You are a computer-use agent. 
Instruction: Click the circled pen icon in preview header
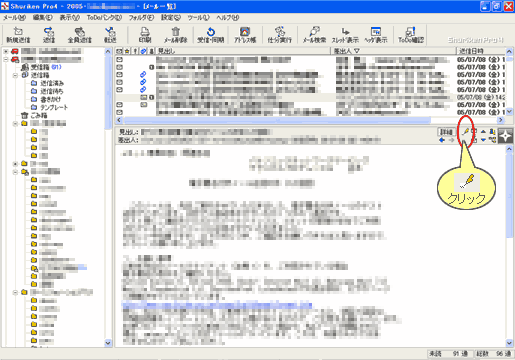pyautogui.click(x=466, y=132)
